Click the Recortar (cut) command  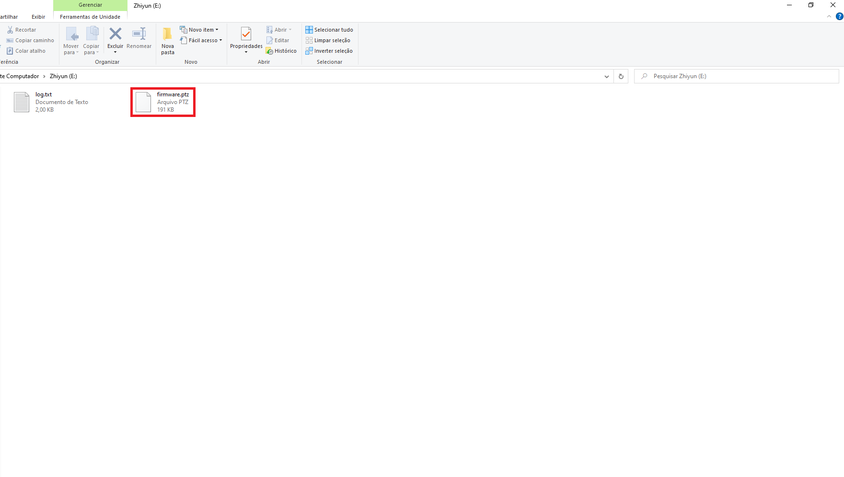coord(22,30)
